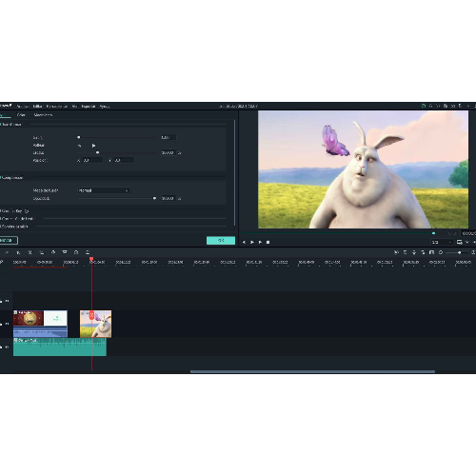The height and width of the screenshot is (476, 476).
Task: Click the monitor display icon under preview
Action: click(x=459, y=242)
